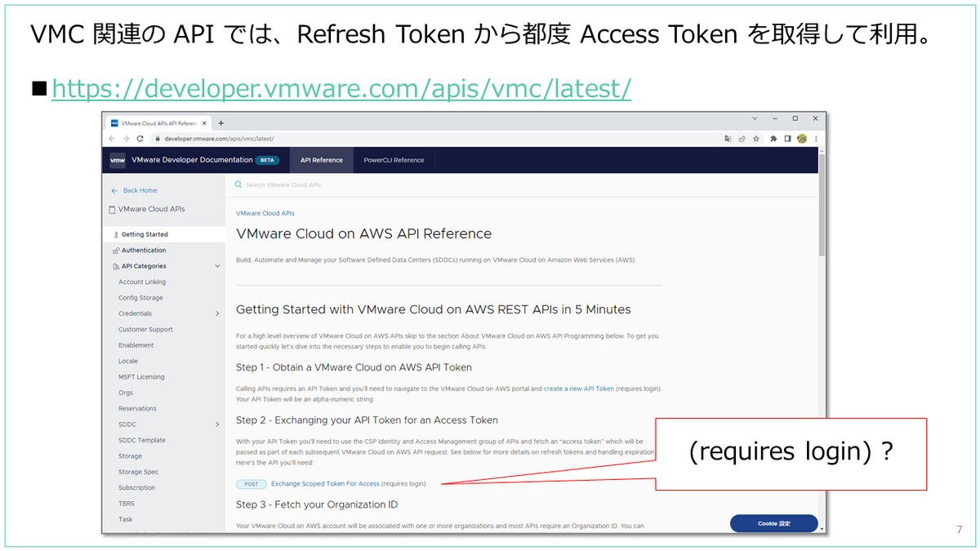Click the POST badge next to Exchange Scoped Token
This screenshot has height=551, width=980.
[250, 483]
